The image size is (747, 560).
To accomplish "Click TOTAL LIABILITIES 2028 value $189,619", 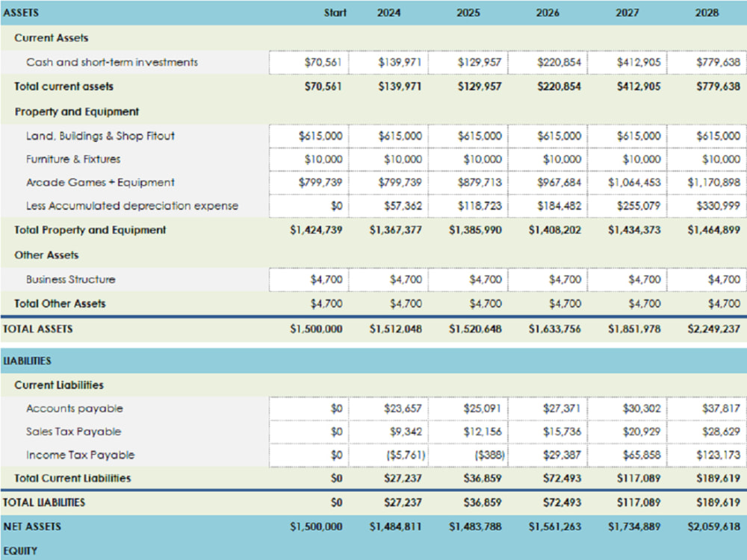I will 718,503.
